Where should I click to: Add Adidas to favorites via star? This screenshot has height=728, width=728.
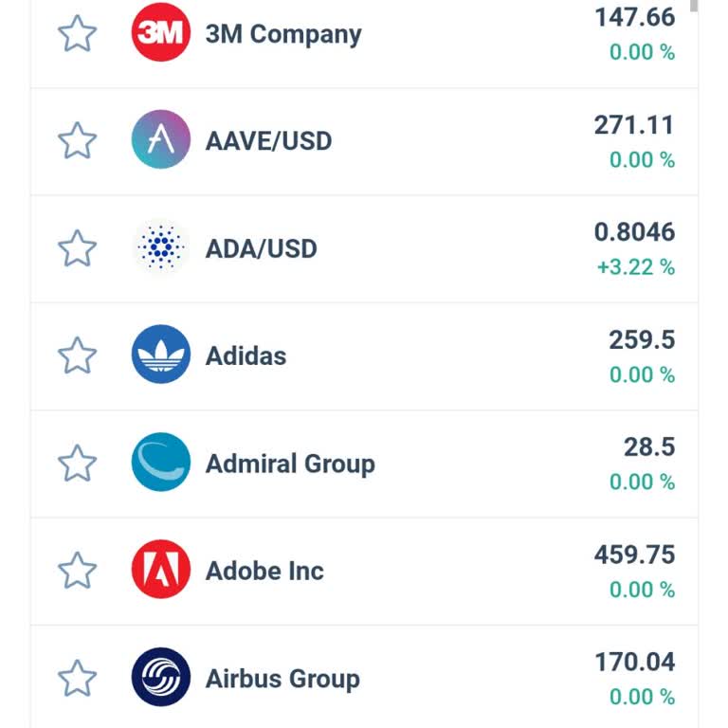coord(78,356)
